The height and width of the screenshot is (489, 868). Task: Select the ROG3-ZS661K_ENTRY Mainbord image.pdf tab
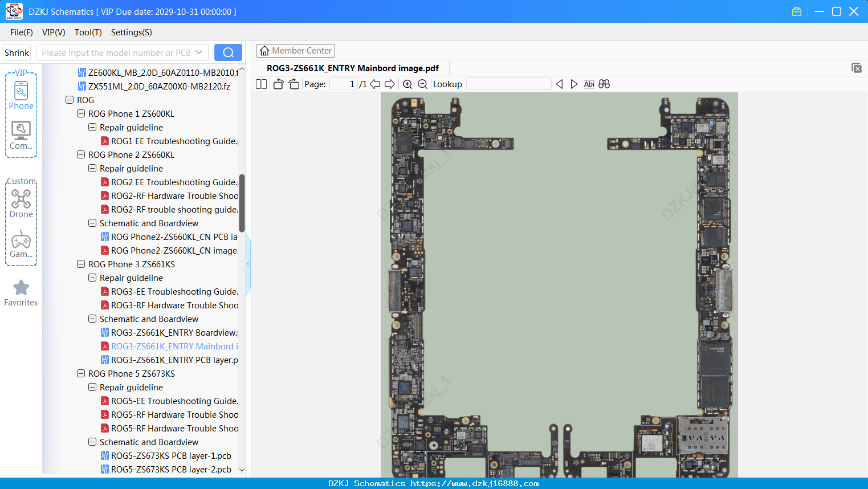(x=353, y=68)
